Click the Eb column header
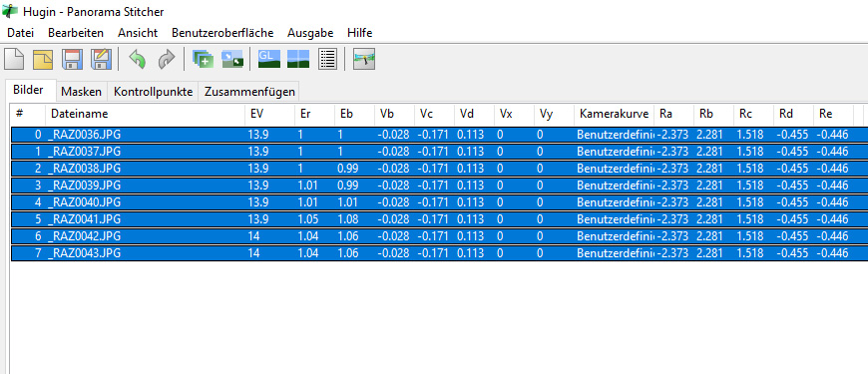Viewport: 868px width, 374px height. (354, 114)
